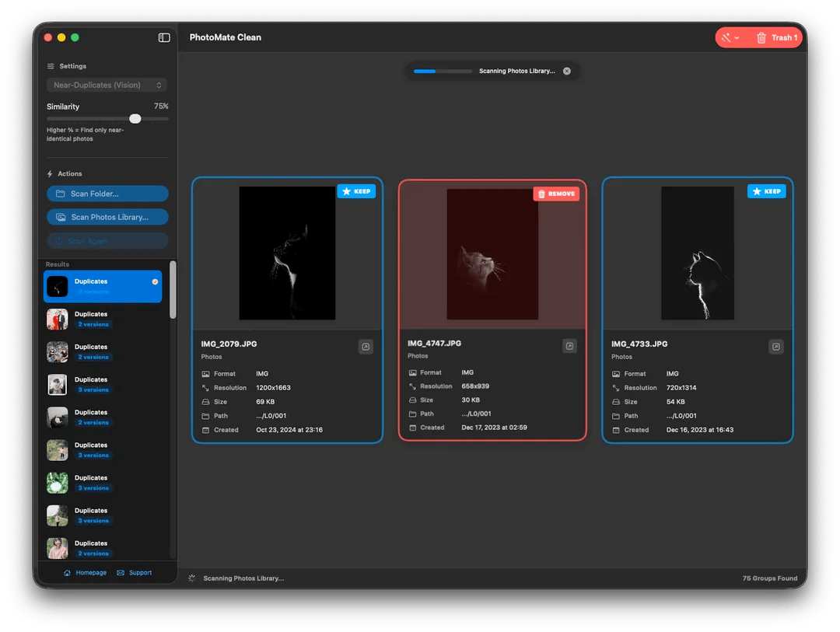Viewport: 840px width, 632px height.
Task: Click the results list scrollbar
Action: pyautogui.click(x=173, y=289)
